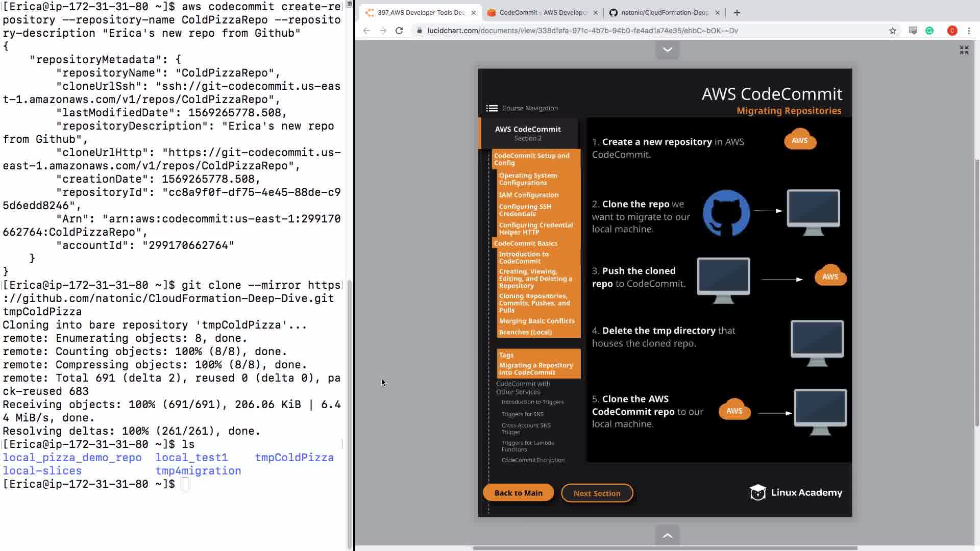The image size is (980, 551).
Task: Click the red profile avatar icon
Action: pos(952,31)
